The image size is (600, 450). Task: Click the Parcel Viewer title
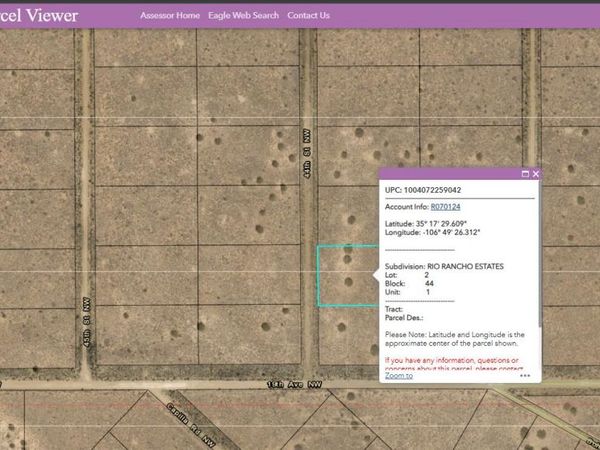coord(39,16)
